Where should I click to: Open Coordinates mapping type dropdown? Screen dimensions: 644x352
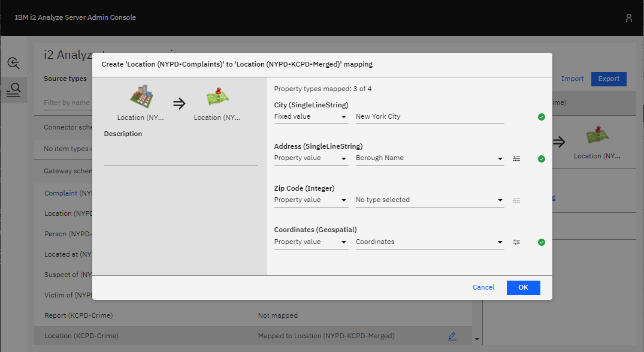pyautogui.click(x=311, y=242)
